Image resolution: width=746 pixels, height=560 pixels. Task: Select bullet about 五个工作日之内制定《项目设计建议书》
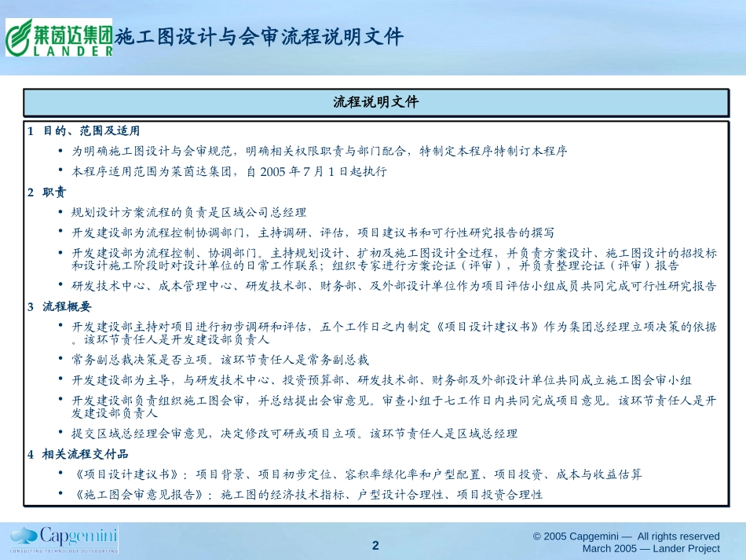coord(394,333)
